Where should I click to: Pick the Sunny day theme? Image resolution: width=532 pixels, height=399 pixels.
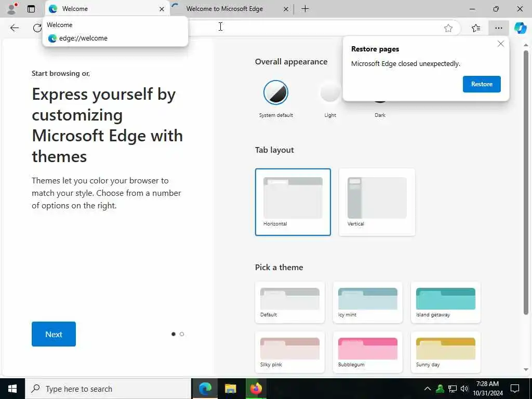[x=445, y=352]
